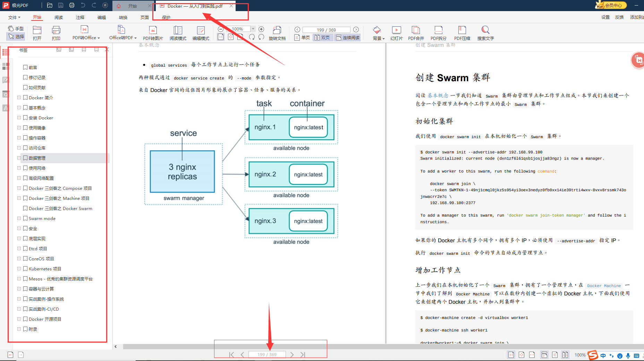Click the actual-size 1:1 icon in the status bar
Image resolution: width=644 pixels, height=361 pixels.
pyautogui.click(x=511, y=355)
